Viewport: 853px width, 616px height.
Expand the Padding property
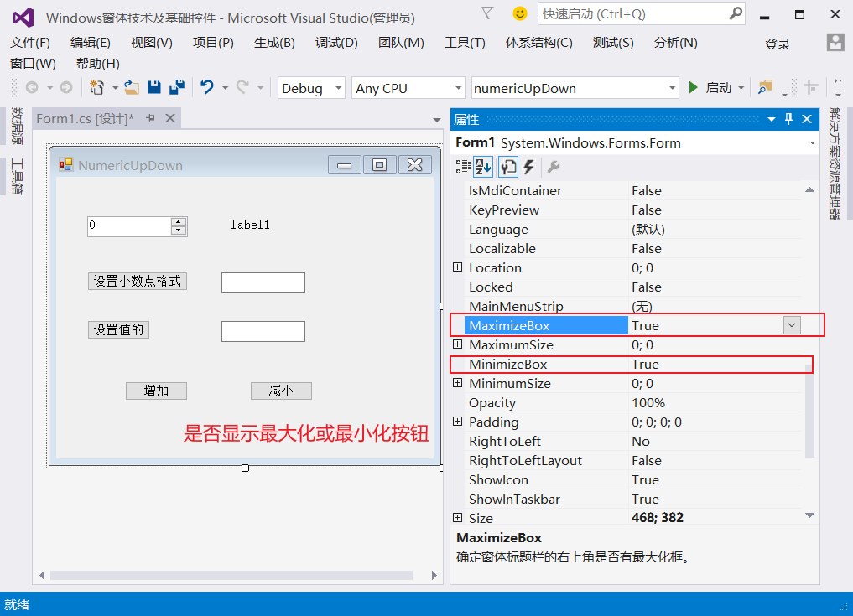457,422
